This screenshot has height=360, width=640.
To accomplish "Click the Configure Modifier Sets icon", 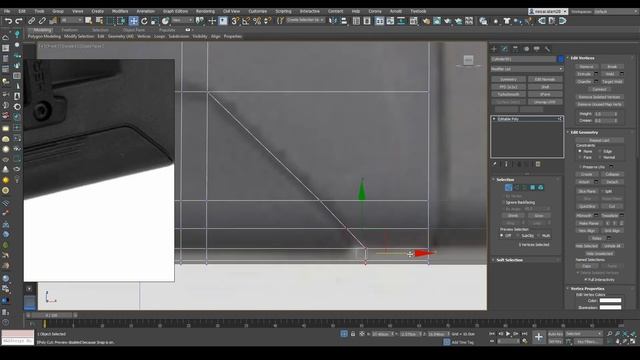I will click(538, 164).
